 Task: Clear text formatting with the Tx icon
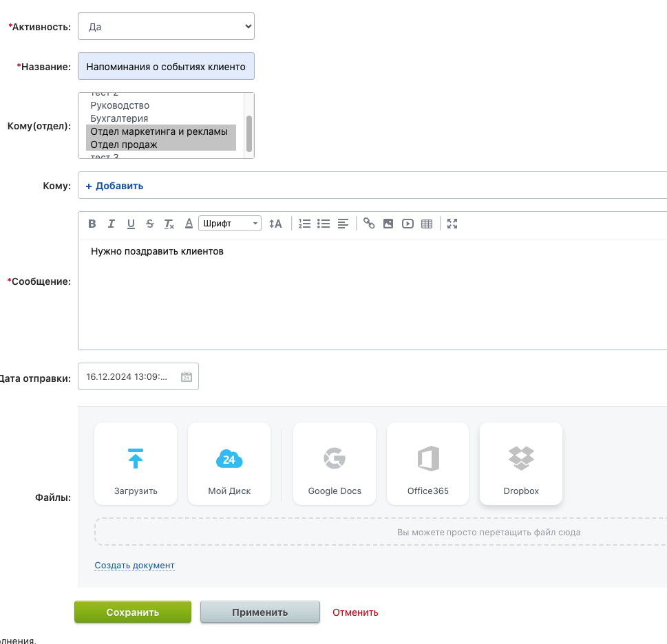point(169,224)
